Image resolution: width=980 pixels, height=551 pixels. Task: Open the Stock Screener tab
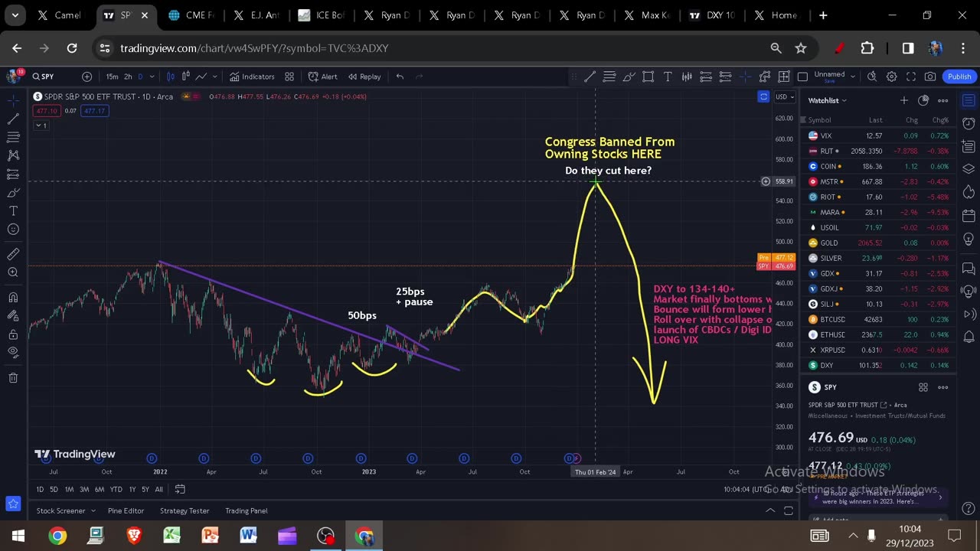[x=60, y=510]
